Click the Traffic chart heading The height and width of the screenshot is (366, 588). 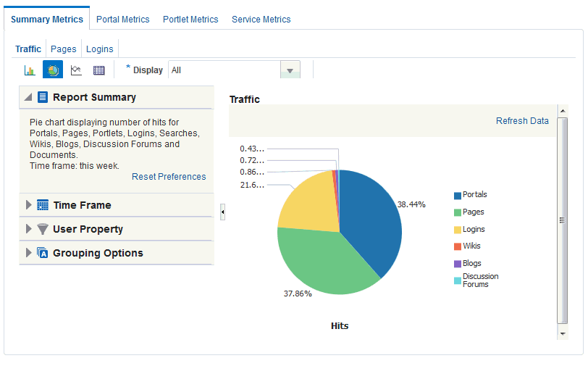pyautogui.click(x=245, y=99)
